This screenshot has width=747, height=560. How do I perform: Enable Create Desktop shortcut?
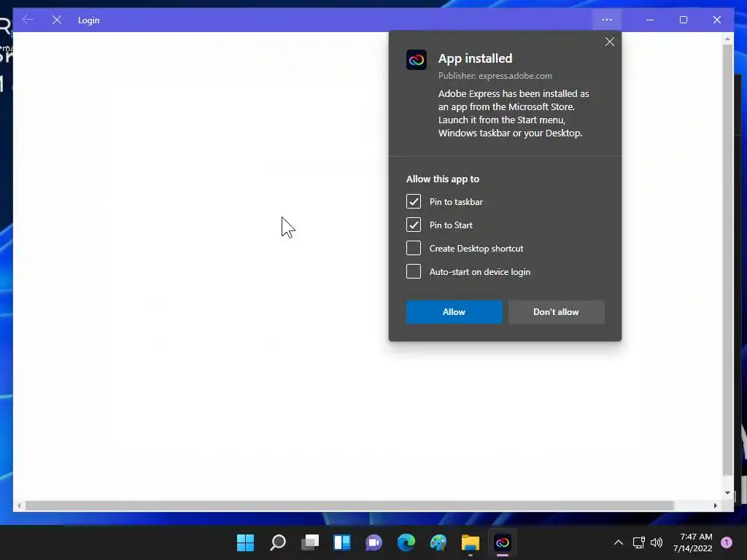coord(414,248)
